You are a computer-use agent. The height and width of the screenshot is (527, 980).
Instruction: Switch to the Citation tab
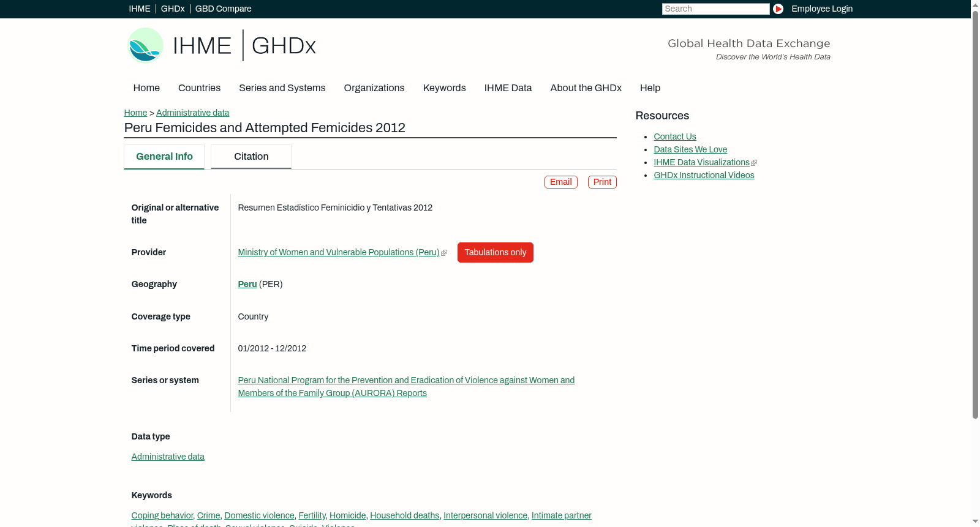(251, 157)
